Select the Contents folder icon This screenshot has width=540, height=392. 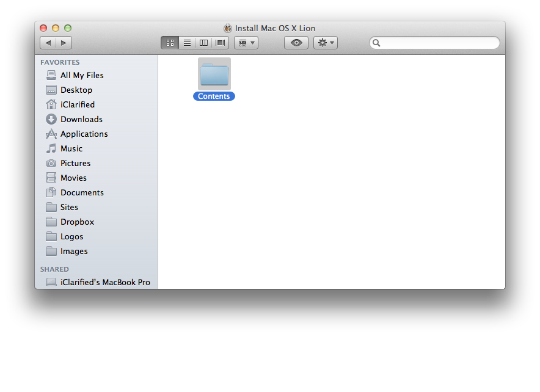click(214, 74)
